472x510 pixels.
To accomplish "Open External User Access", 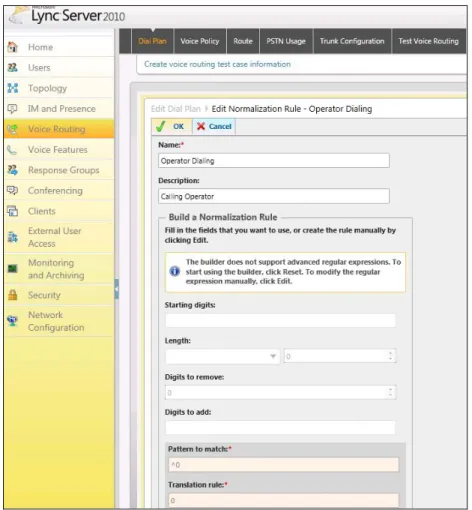I will [60, 237].
